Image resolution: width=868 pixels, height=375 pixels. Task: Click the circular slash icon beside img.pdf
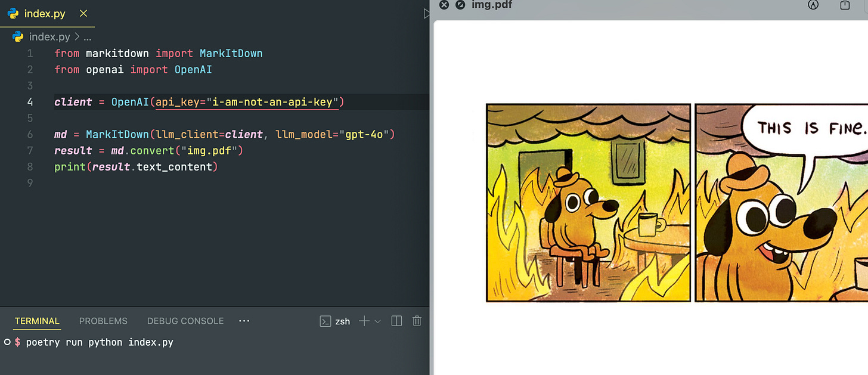[460, 5]
